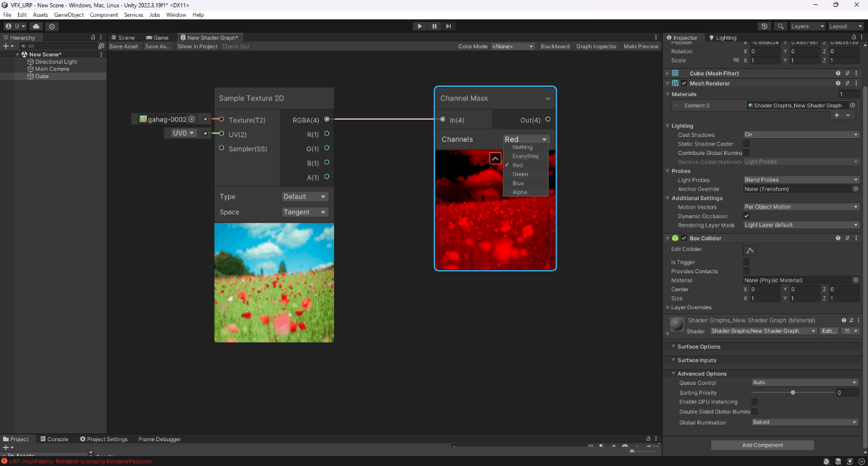
Task: Open the Layers dropdown
Action: (807, 26)
